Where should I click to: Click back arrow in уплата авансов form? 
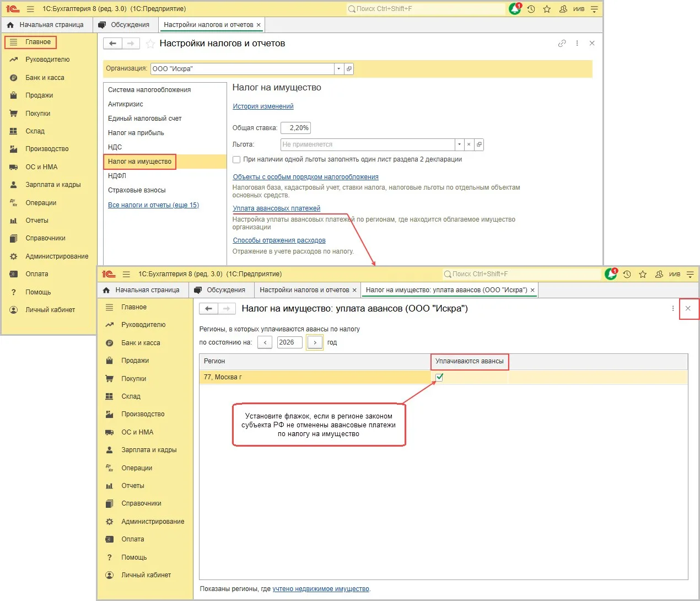coord(208,309)
